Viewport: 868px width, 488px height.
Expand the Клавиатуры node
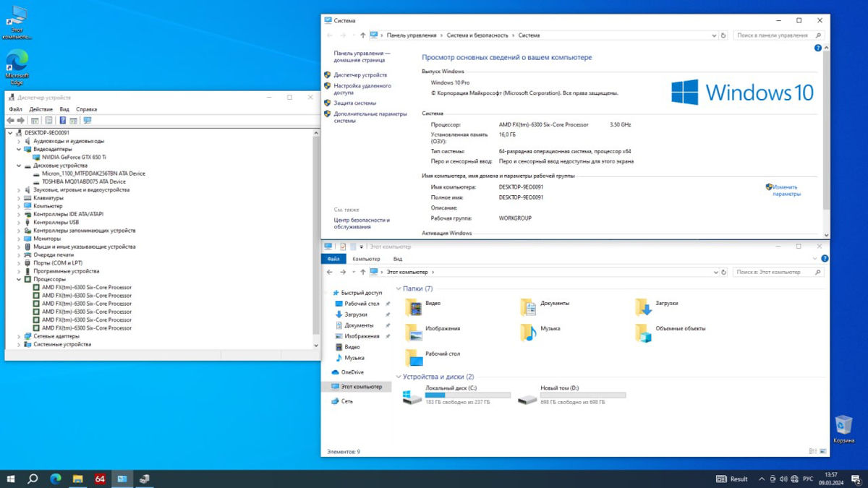click(19, 197)
